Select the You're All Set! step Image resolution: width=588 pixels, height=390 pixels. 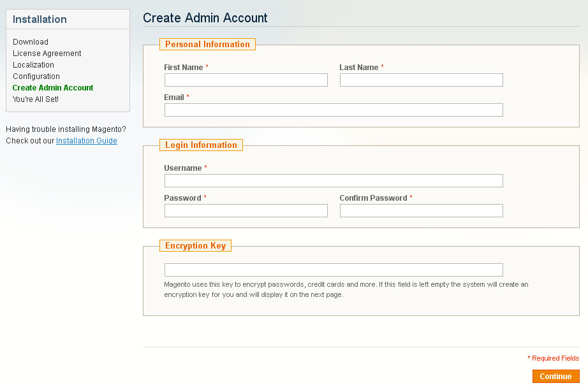click(36, 99)
